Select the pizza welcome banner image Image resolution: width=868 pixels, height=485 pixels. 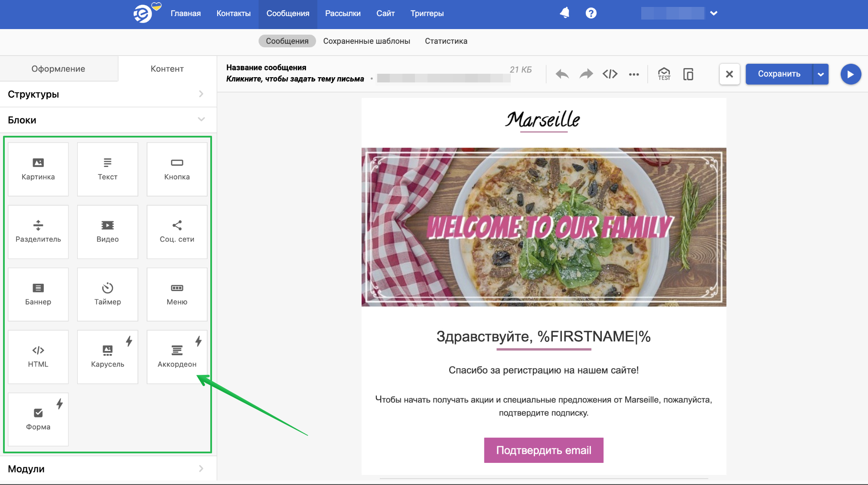(x=544, y=227)
